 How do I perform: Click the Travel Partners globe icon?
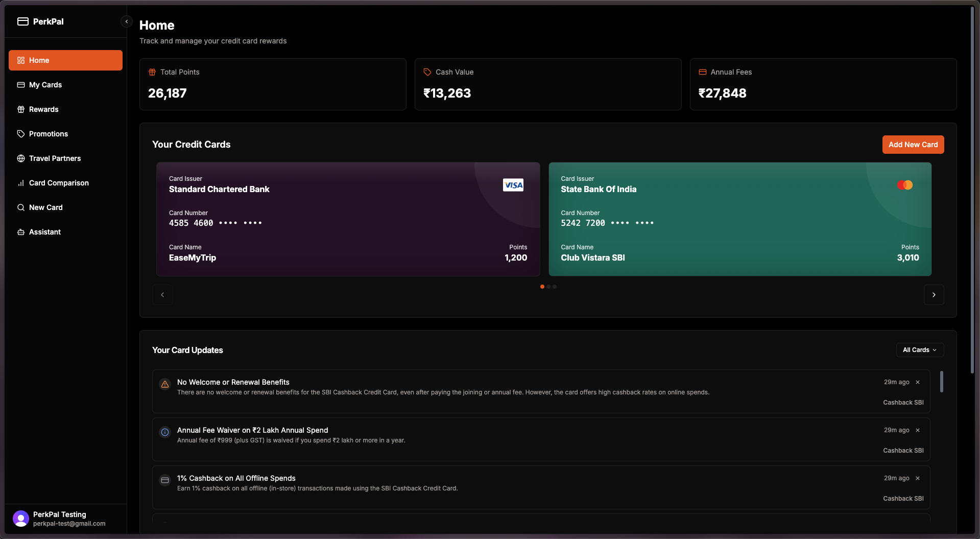[x=21, y=158]
